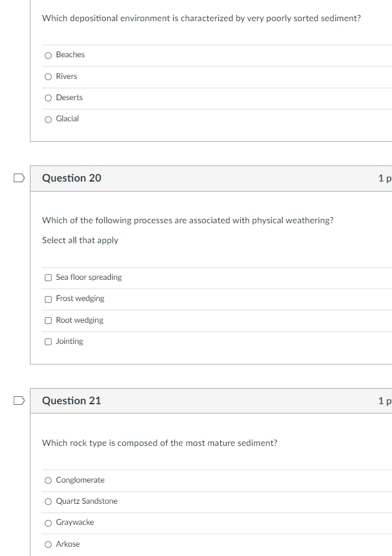Check the Sea floor spreading box

[x=49, y=278]
